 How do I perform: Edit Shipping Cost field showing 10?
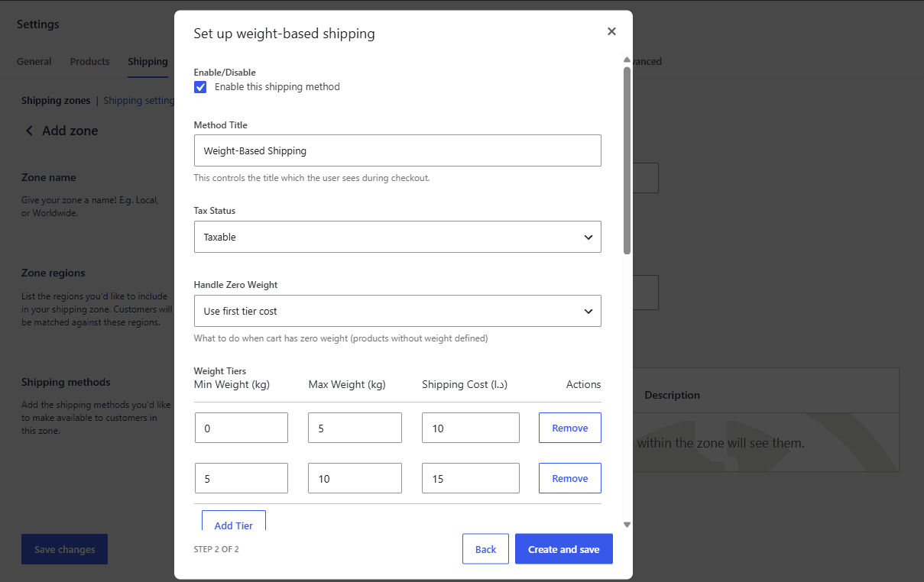click(x=471, y=428)
